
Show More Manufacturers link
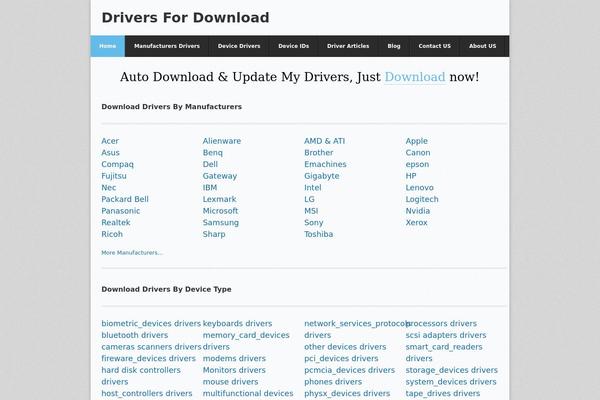click(x=132, y=253)
